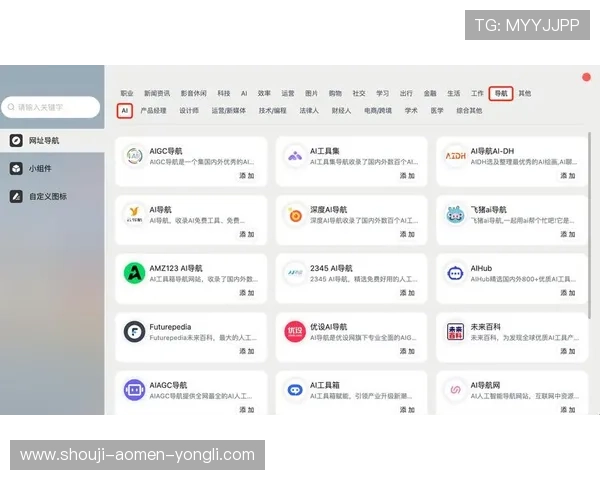The height and width of the screenshot is (480, 600).
Task: Choose the 法律人 sub-category
Action: (x=309, y=111)
